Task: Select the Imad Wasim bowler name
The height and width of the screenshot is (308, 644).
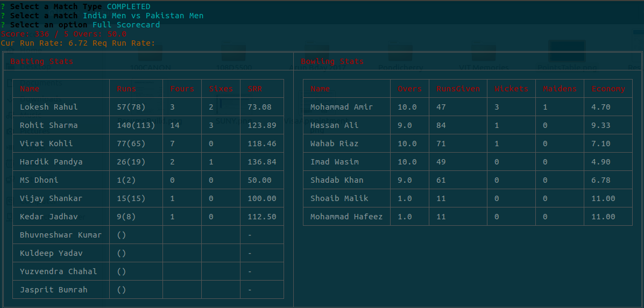Action: click(x=335, y=162)
